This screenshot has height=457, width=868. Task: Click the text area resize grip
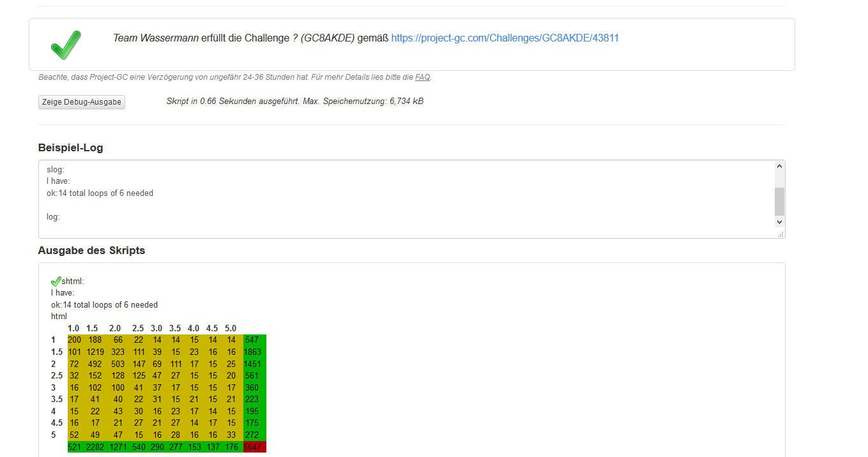pos(780,234)
